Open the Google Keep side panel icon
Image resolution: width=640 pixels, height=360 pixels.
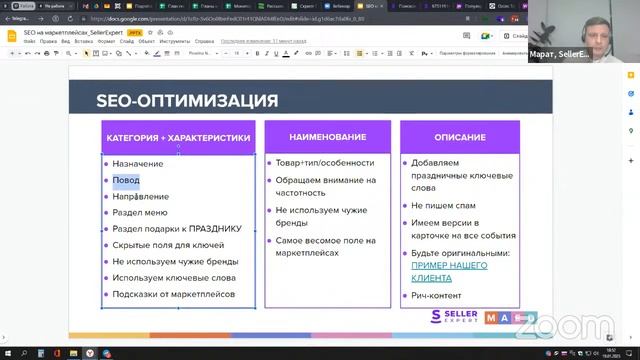point(631,75)
